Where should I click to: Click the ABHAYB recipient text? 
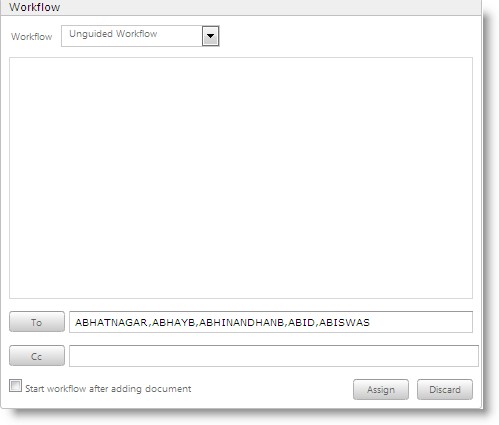173,322
